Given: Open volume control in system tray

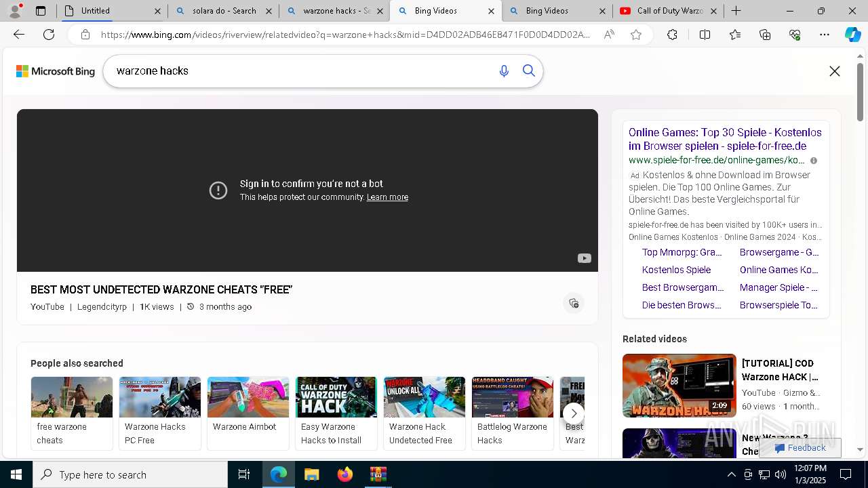Looking at the screenshot, I should coord(781,474).
